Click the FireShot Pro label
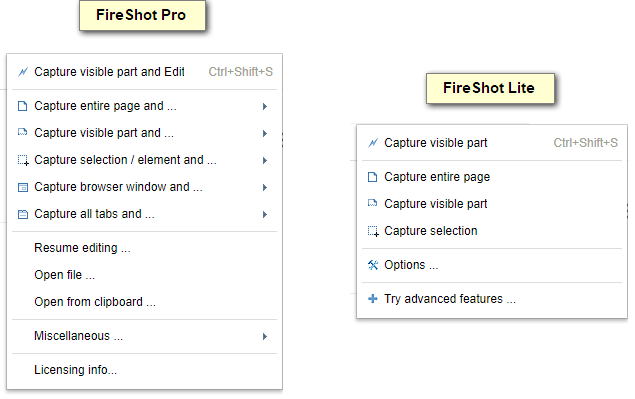Screen dimensions: 635x399 point(142,15)
